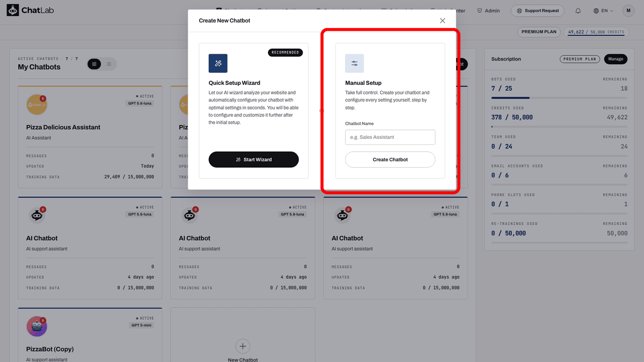
Task: Click the Subscription panel heading
Action: 506,59
